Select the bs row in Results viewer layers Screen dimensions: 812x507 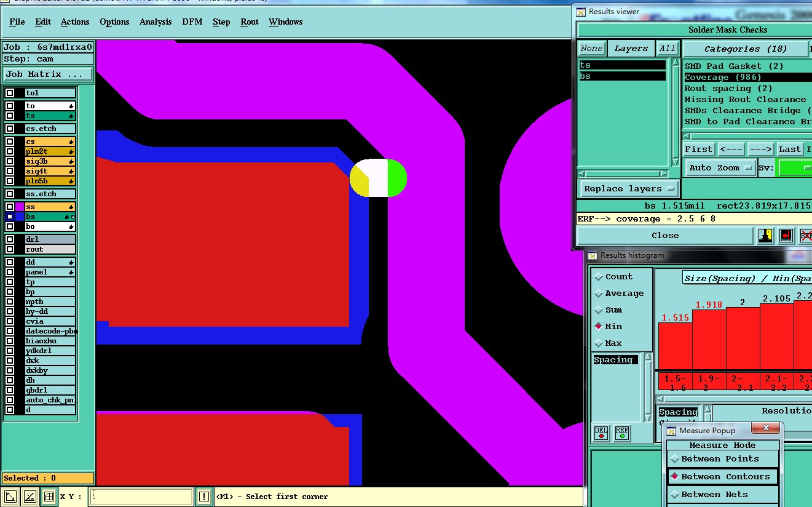click(622, 76)
